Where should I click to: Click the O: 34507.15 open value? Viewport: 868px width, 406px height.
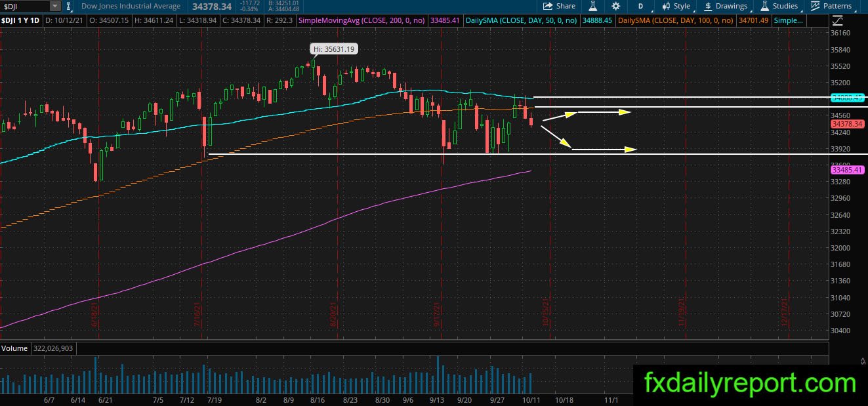pos(110,20)
